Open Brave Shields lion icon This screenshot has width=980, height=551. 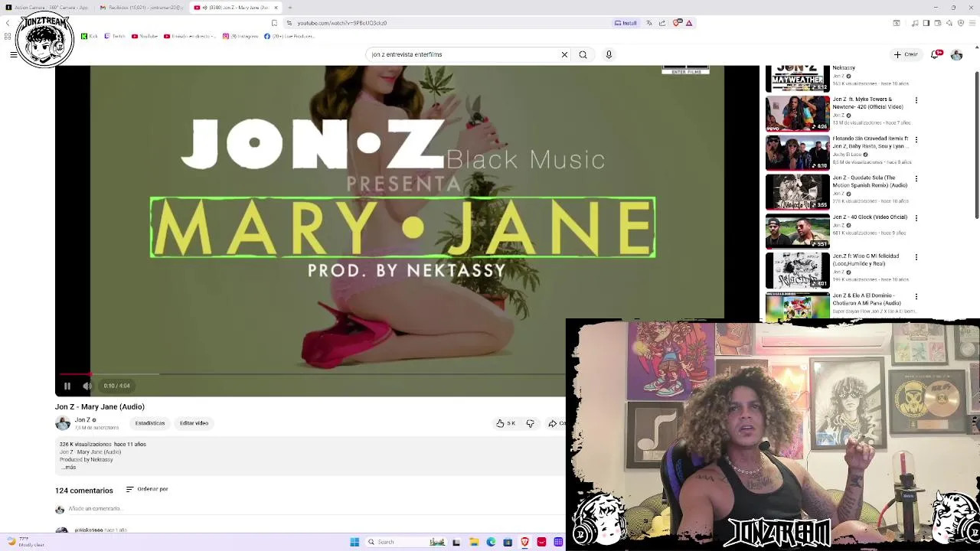[x=677, y=23]
